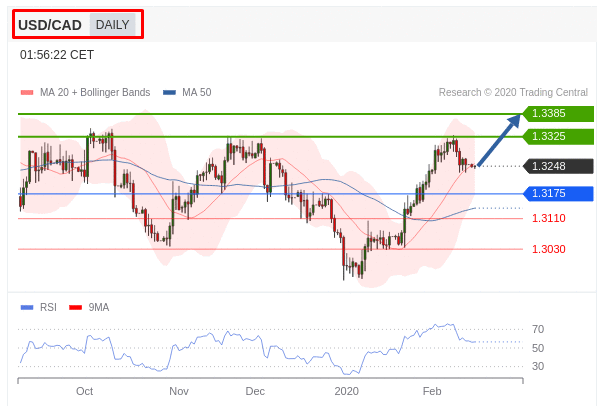This screenshot has width=602, height=412.
Task: Click the Nov time axis label
Action: pyautogui.click(x=179, y=391)
